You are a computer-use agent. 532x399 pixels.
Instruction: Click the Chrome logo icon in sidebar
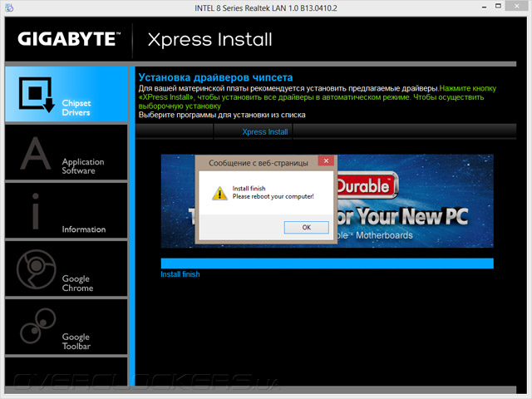click(37, 269)
